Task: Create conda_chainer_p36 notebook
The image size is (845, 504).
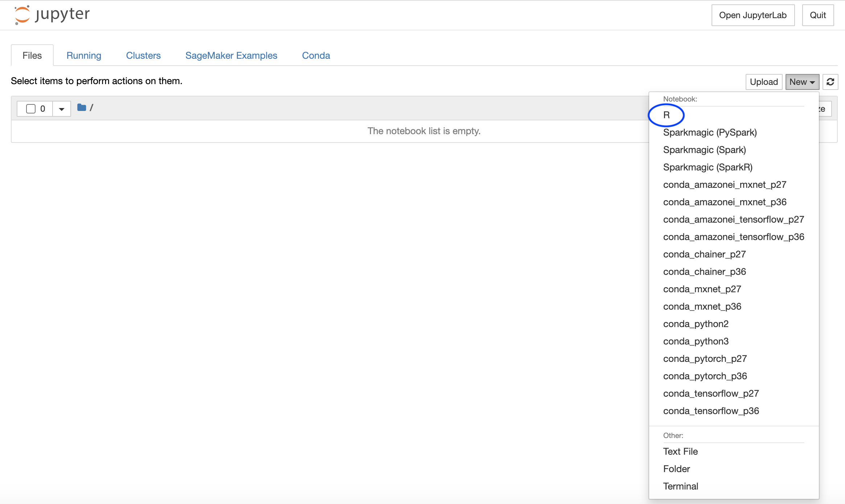Action: click(x=734, y=272)
